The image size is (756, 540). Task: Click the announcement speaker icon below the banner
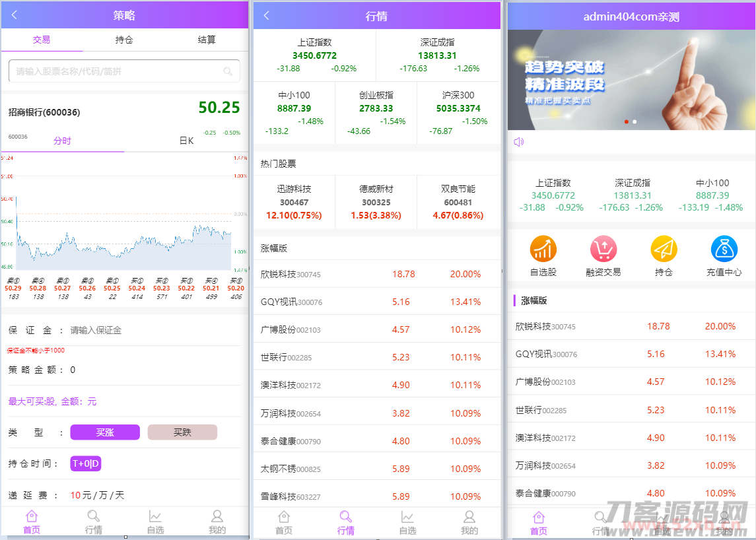(517, 141)
